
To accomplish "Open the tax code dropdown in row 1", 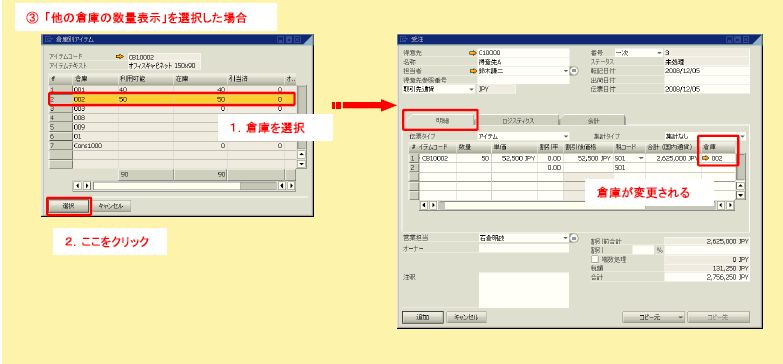I will point(641,158).
